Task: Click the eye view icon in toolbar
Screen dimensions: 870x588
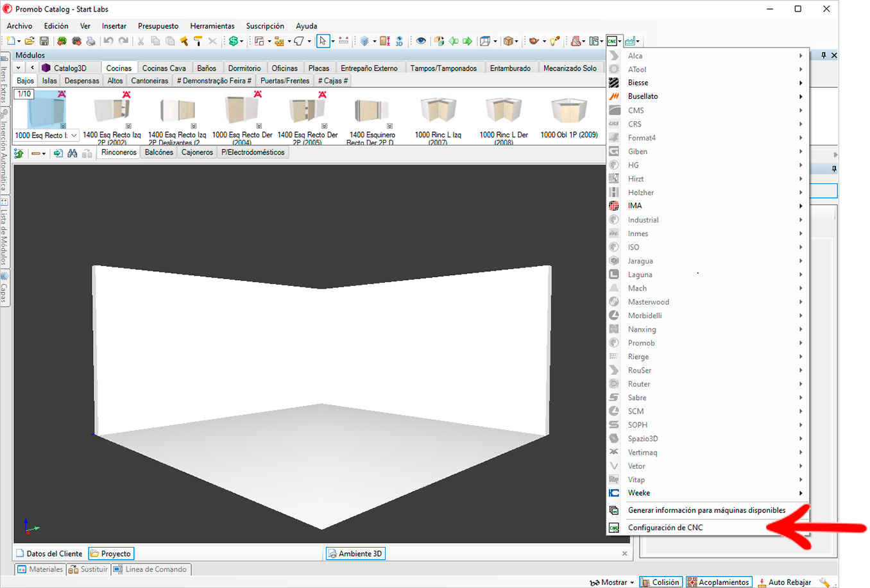Action: tap(421, 41)
